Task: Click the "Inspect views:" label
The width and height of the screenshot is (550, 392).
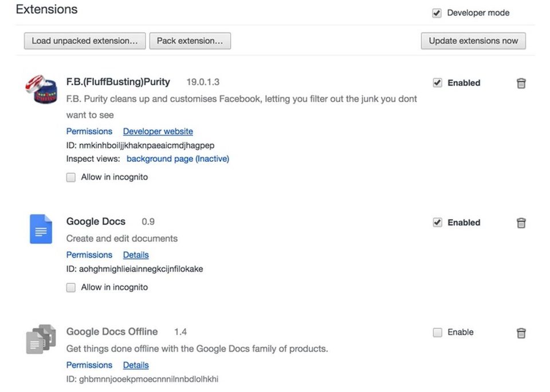Action: click(93, 159)
